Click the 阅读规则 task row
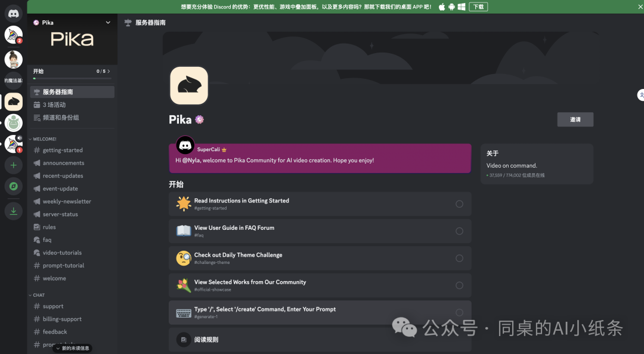The width and height of the screenshot is (644, 354). [320, 340]
